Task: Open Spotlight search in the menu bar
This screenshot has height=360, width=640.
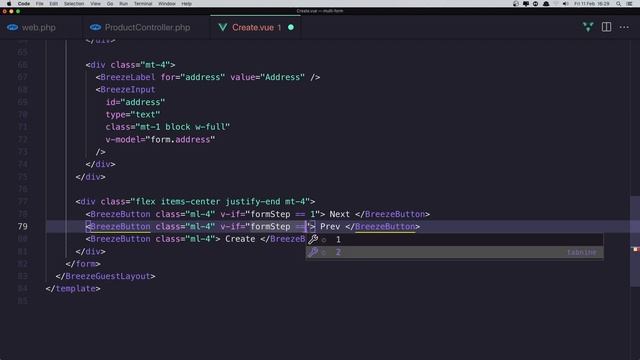Action: 619,4
